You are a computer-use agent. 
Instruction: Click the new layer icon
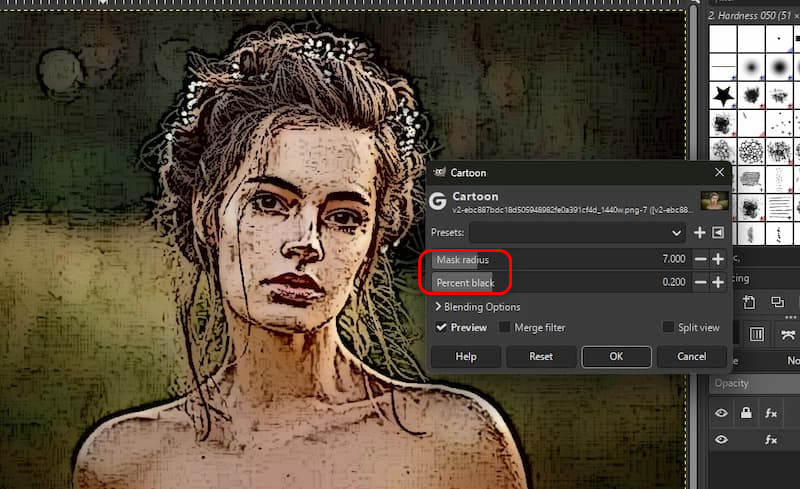click(x=749, y=302)
